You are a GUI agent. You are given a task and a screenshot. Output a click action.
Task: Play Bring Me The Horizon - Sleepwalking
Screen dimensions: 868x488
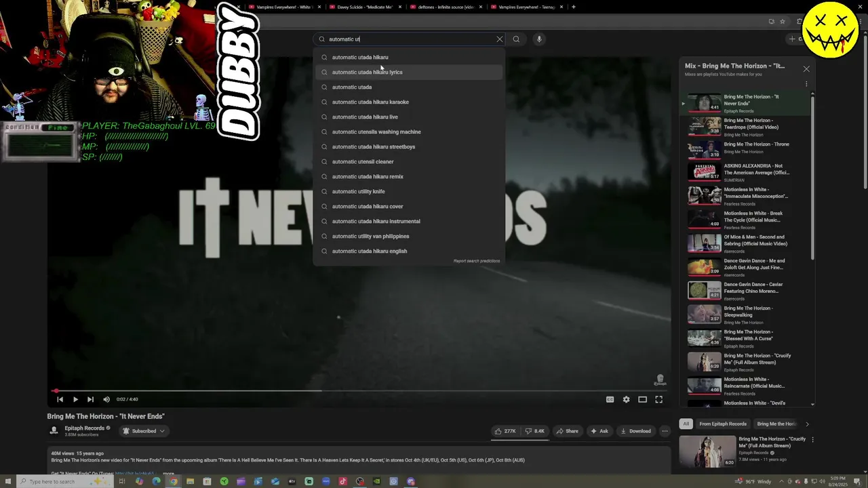[746, 314]
